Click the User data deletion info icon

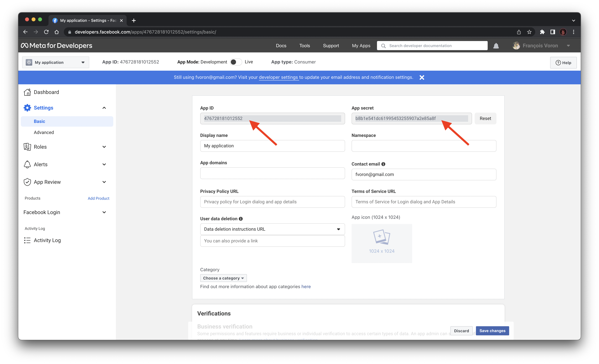click(x=240, y=219)
